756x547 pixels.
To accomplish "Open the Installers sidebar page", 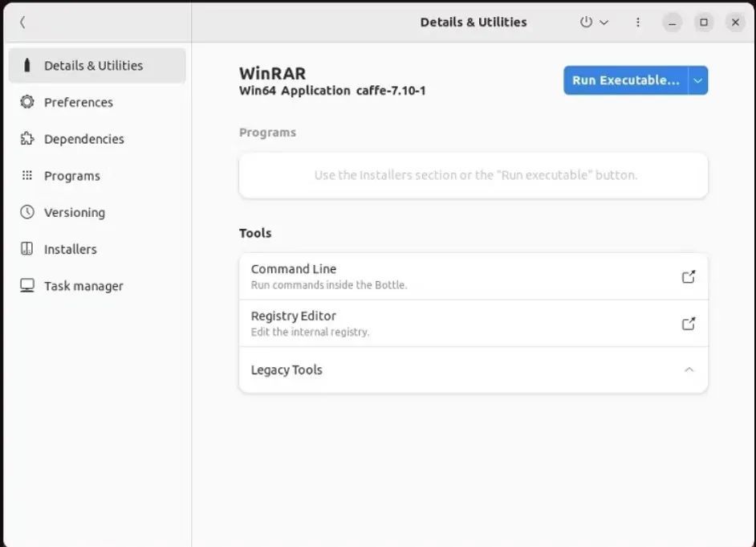I will click(70, 249).
